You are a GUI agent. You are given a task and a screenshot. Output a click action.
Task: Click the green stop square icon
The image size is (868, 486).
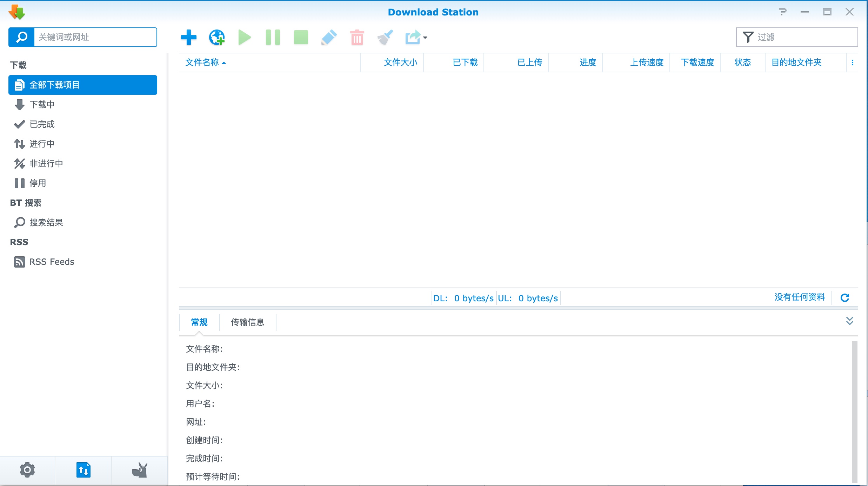(x=301, y=37)
